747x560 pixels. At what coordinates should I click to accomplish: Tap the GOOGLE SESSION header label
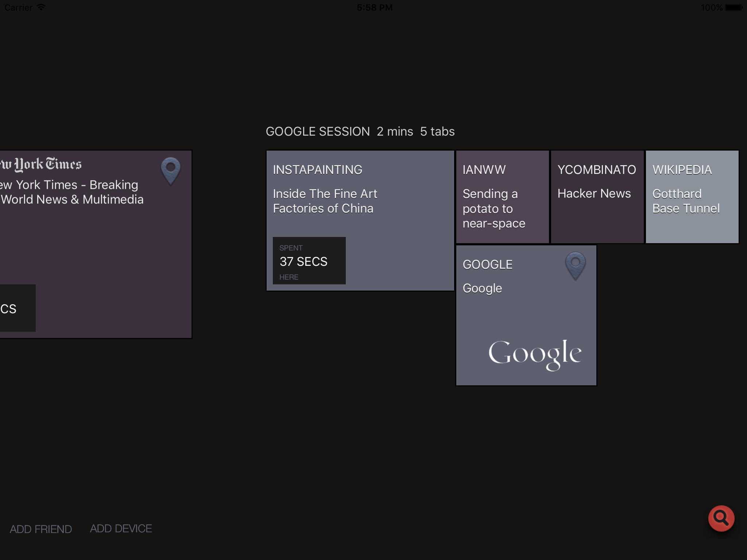pyautogui.click(x=318, y=132)
